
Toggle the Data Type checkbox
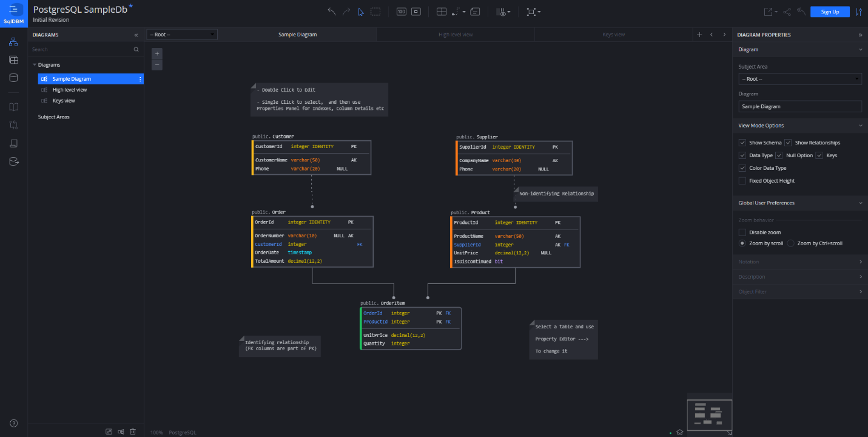(x=742, y=155)
